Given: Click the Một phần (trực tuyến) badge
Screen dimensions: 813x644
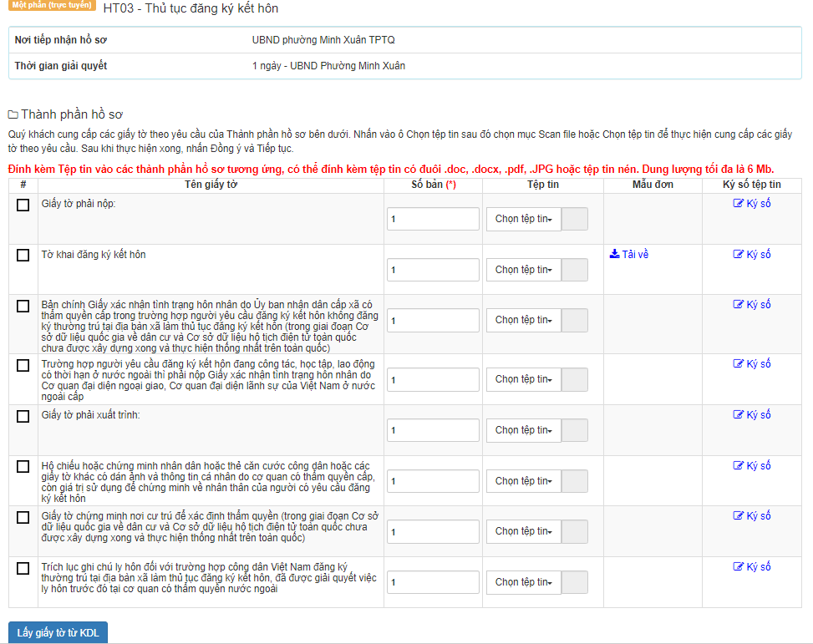Looking at the screenshot, I should (x=53, y=5).
